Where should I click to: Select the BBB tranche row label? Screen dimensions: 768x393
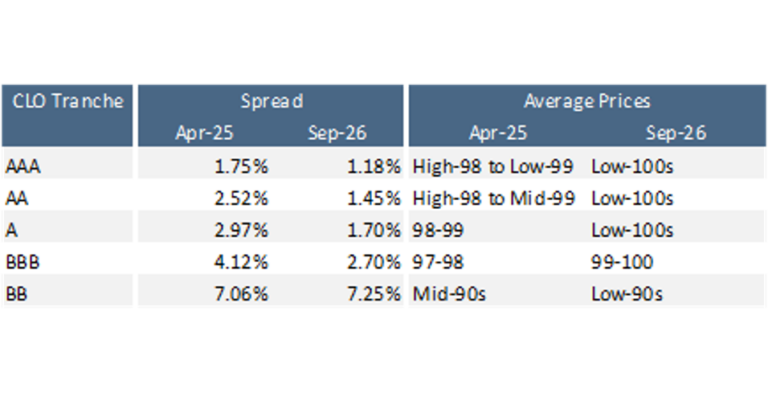coord(23,262)
